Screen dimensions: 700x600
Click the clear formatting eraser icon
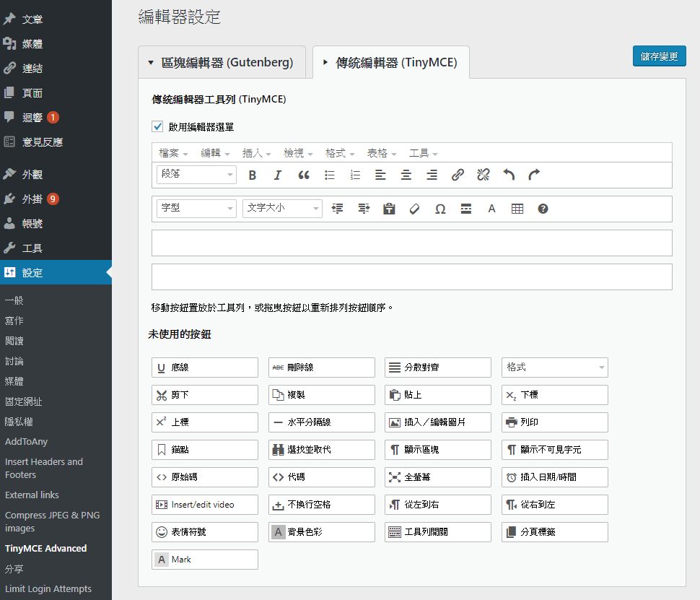pos(415,209)
